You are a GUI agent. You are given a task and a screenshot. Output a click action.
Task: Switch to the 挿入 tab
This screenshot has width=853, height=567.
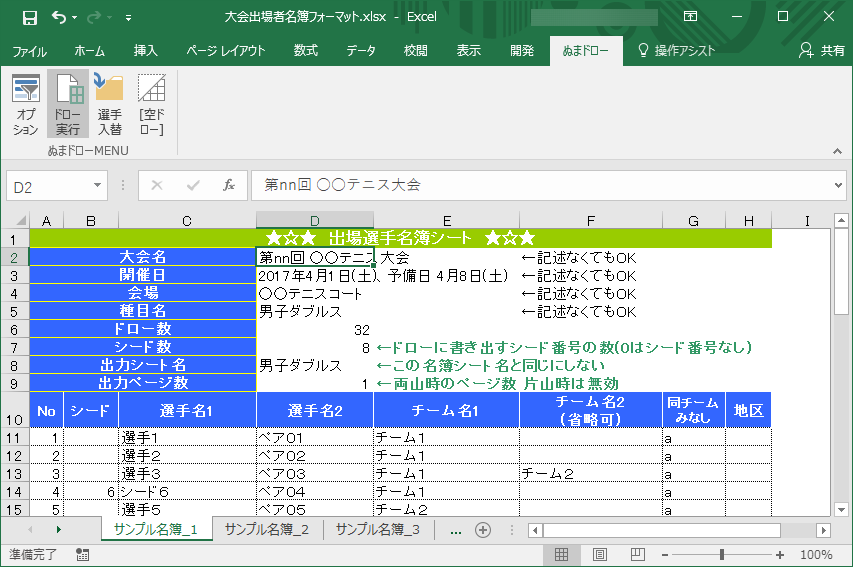[x=146, y=51]
